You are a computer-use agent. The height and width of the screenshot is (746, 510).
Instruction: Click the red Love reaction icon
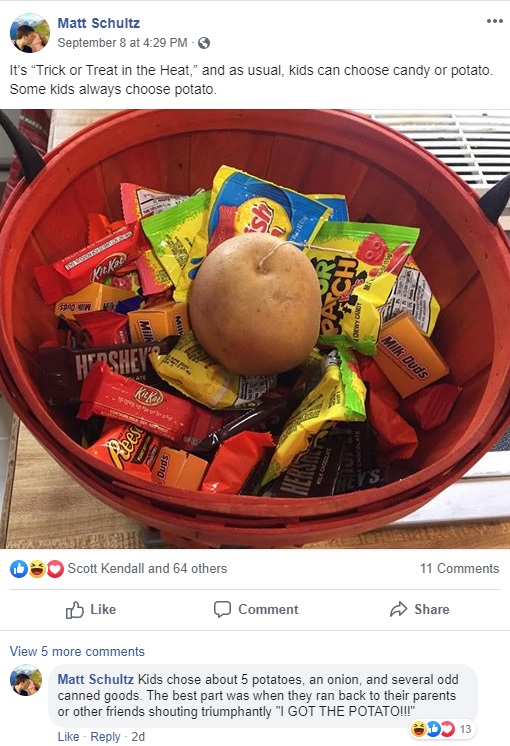click(55, 569)
